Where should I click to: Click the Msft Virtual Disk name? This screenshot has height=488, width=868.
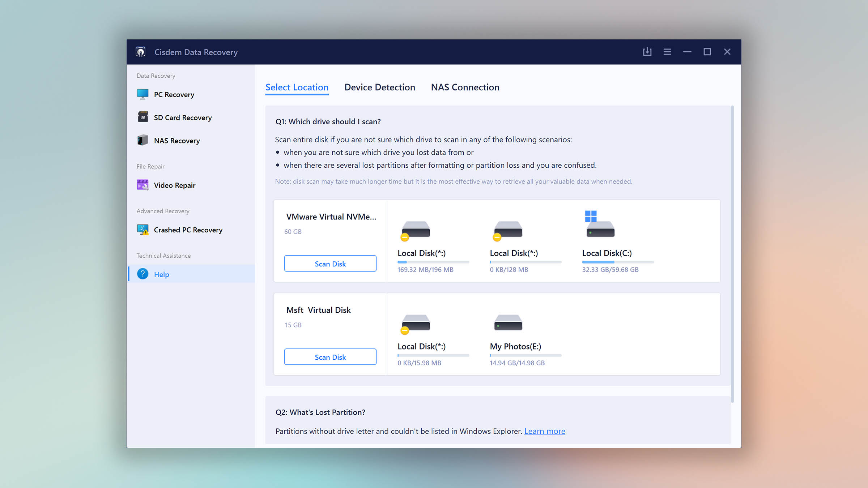(318, 310)
